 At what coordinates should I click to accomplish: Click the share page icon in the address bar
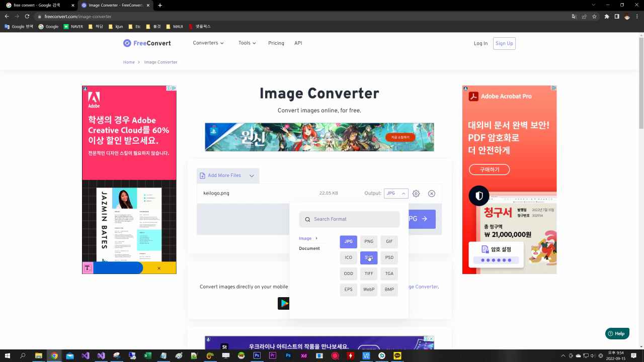pos(584,17)
